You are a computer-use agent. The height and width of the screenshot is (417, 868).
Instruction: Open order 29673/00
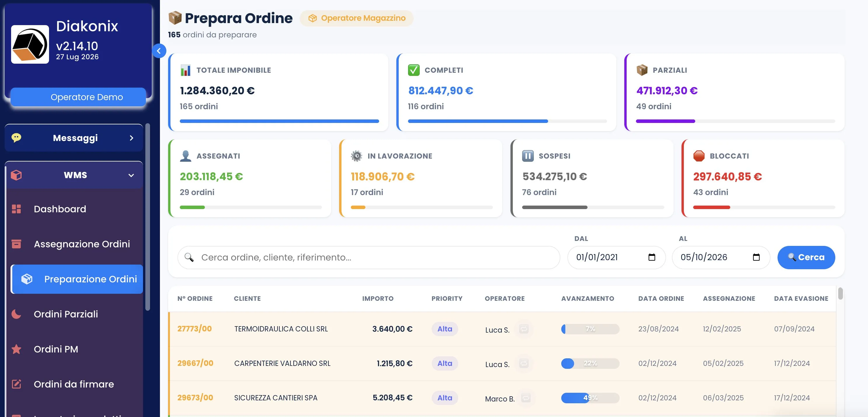tap(195, 398)
